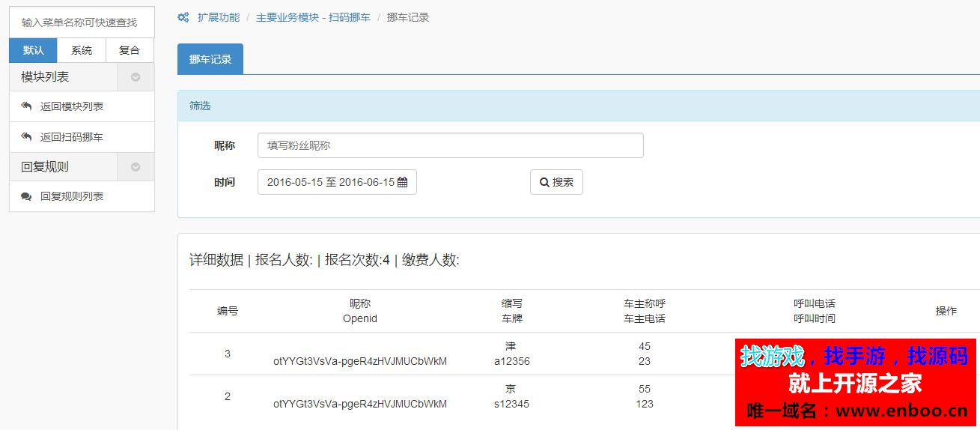Collapse the 回复规则 section with its chevron
This screenshot has width=980, height=430.
click(136, 167)
